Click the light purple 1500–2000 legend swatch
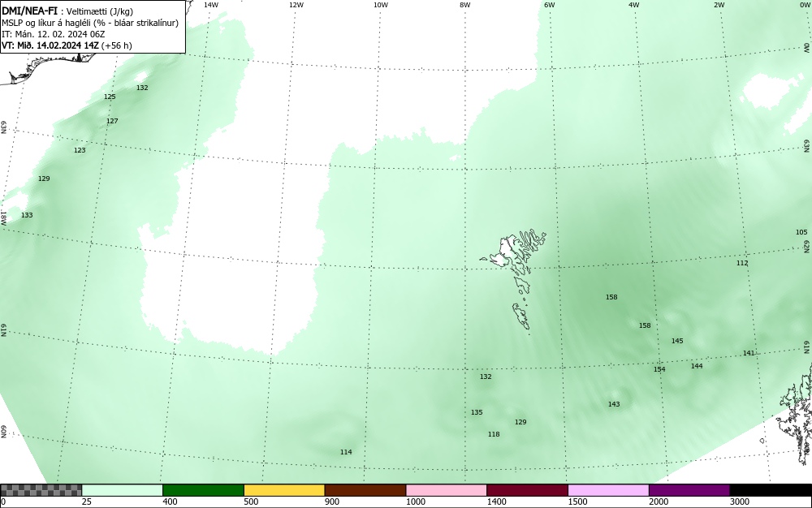This screenshot has height=508, width=812. 608,490
